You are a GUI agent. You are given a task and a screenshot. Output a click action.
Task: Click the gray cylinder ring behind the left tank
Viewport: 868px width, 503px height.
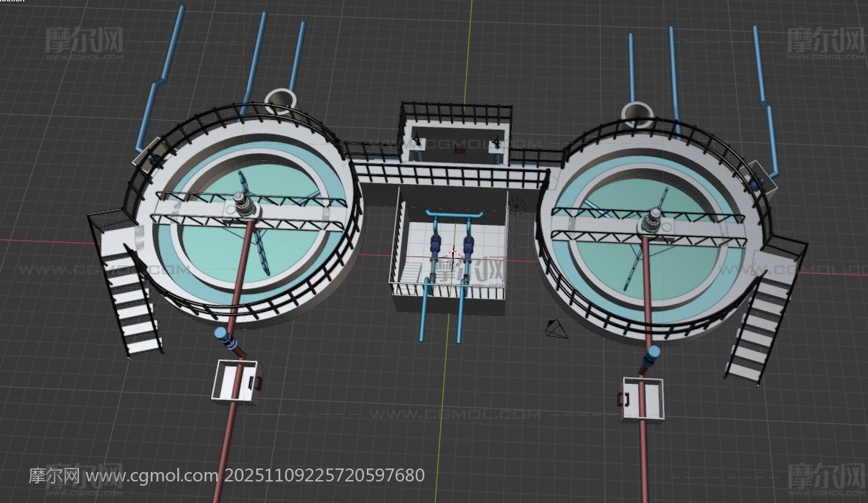tap(280, 100)
